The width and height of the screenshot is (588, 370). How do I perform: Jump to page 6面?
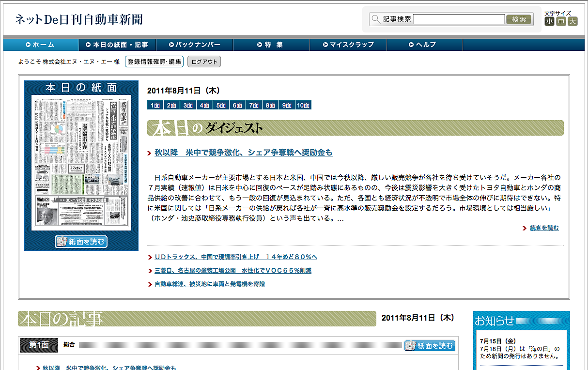tap(237, 105)
